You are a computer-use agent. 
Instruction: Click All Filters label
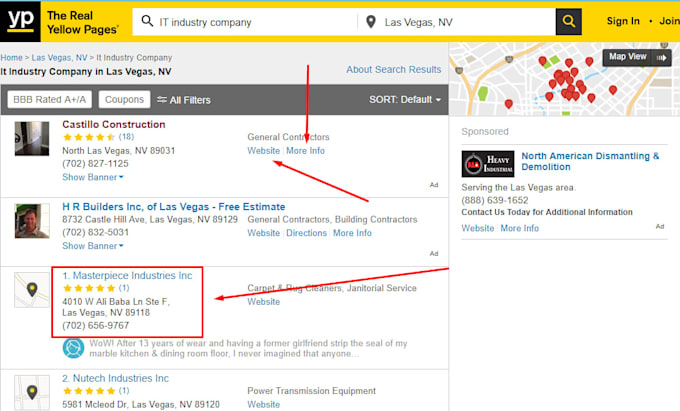point(190,100)
